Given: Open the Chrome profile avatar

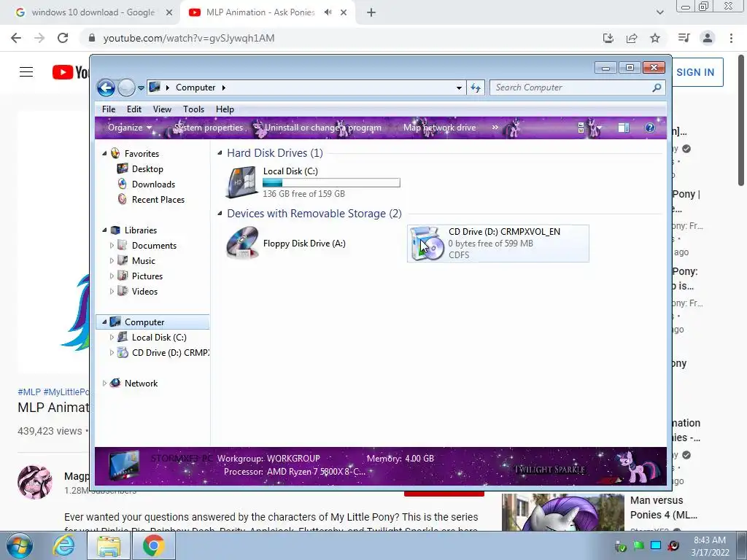Looking at the screenshot, I should tap(708, 38).
